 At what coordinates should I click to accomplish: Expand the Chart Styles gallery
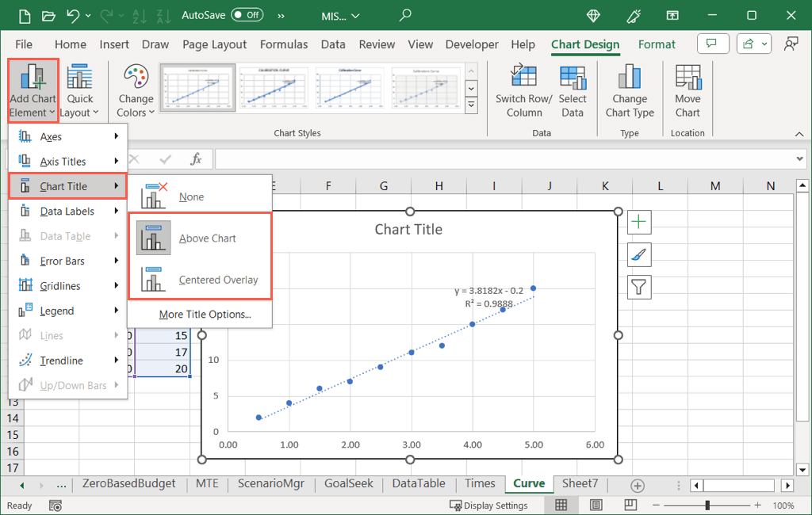[471, 105]
